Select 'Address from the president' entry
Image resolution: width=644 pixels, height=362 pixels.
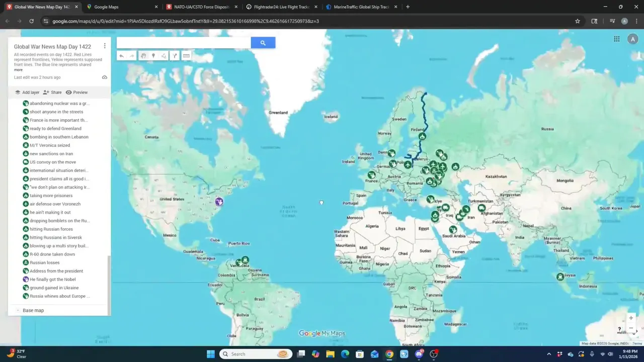pos(56,271)
